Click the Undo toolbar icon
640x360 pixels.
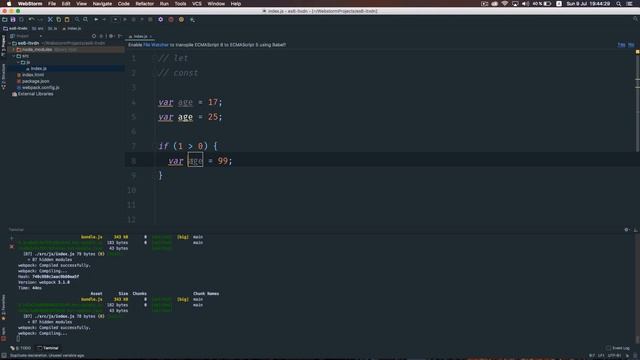(x=31, y=19)
